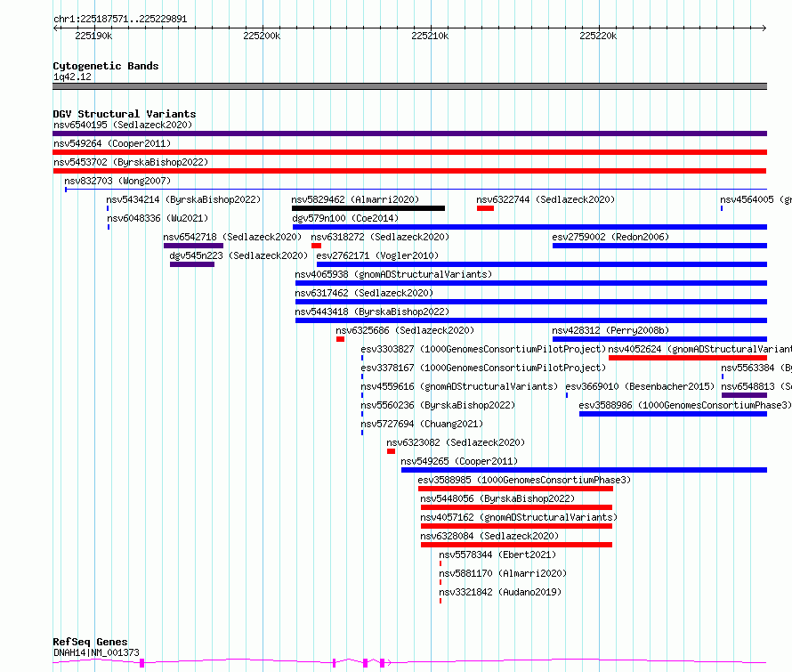Click nsv832703 (Wong2007) label
Image resolution: width=792 pixels, height=672 pixels.
[x=117, y=181]
